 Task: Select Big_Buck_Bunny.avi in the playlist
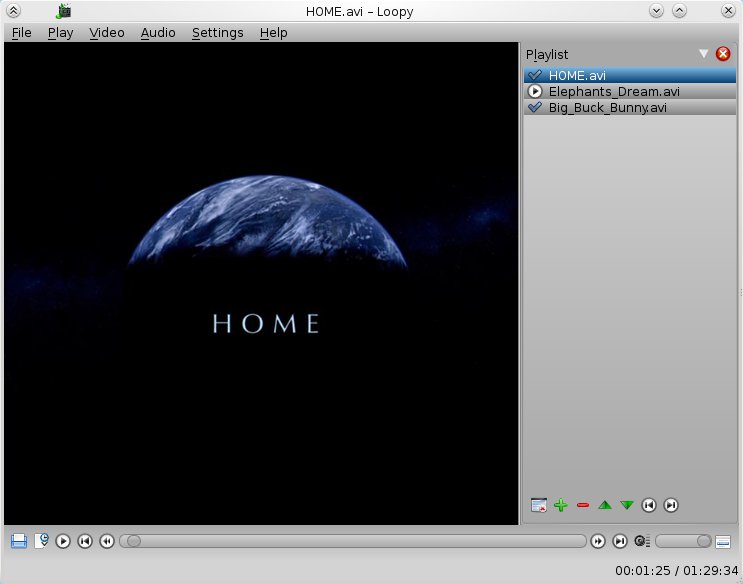[x=630, y=108]
